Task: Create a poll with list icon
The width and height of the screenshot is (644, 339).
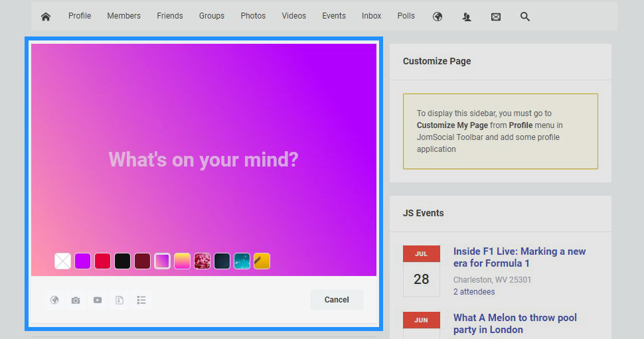Action: (x=141, y=300)
